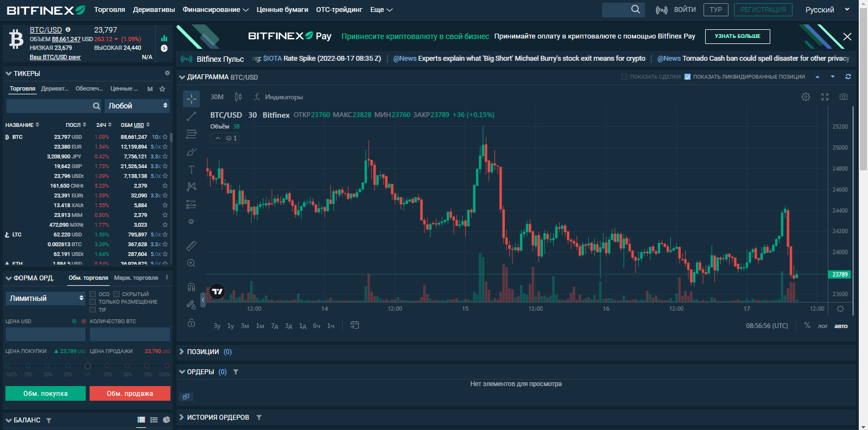This screenshot has width=868, height=430.
Task: Select the trend line drawing tool
Action: click(191, 116)
